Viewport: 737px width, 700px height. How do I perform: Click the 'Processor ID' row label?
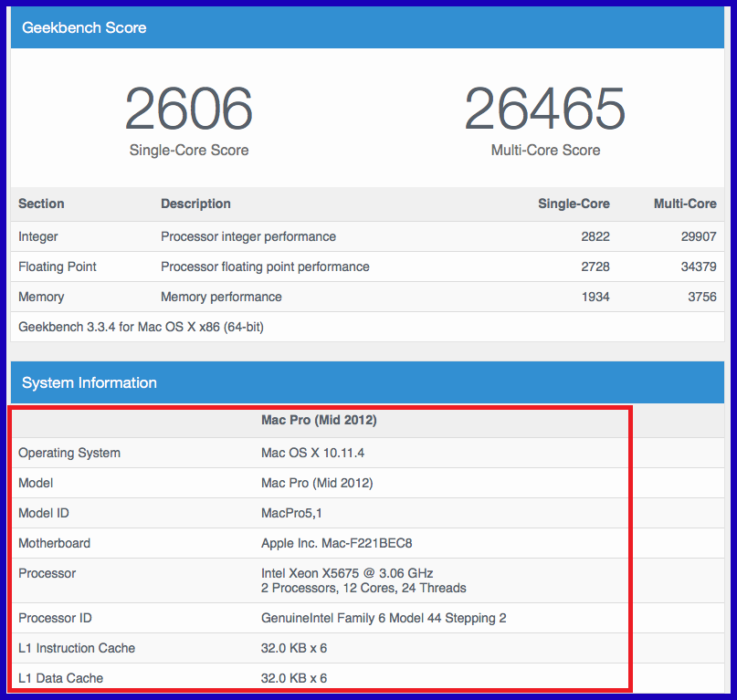[x=55, y=618]
